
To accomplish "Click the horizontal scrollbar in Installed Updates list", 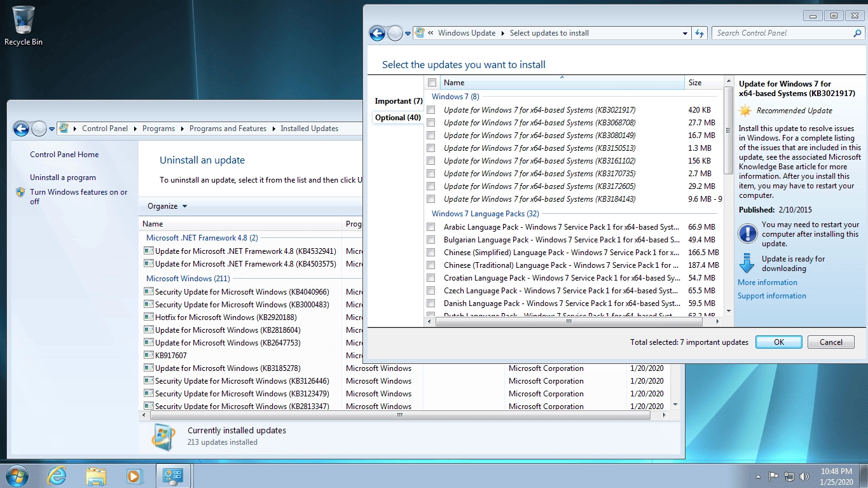I will (x=400, y=415).
